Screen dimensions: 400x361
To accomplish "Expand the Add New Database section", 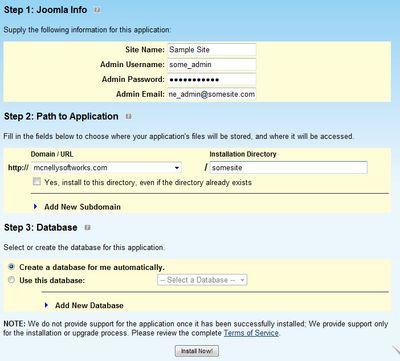I will pos(84,305).
